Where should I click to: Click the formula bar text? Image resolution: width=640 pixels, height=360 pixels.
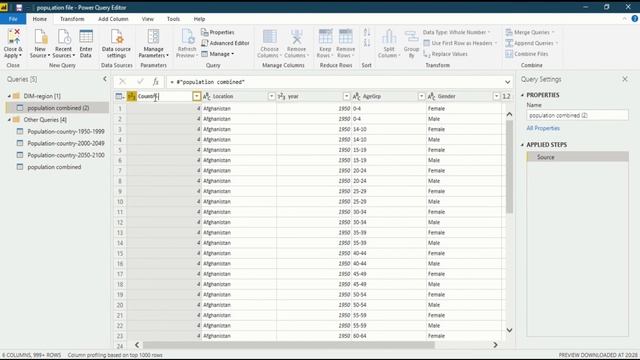point(207,82)
